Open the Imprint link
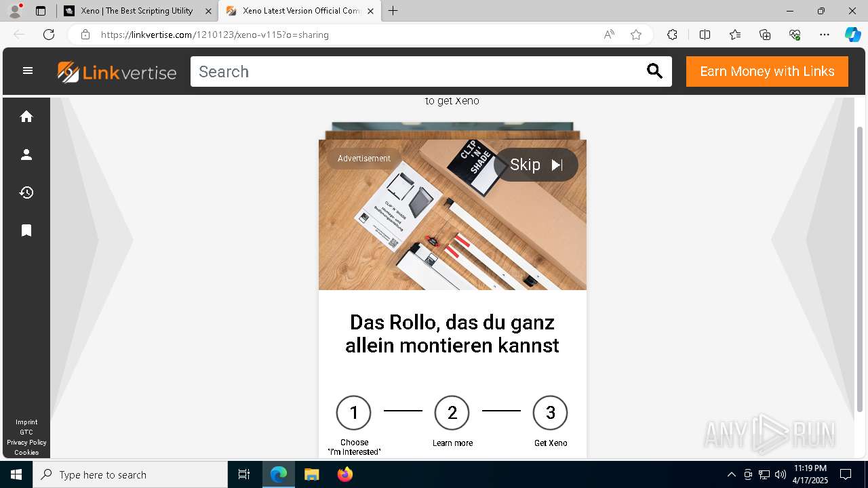The image size is (868, 488). [x=26, y=422]
